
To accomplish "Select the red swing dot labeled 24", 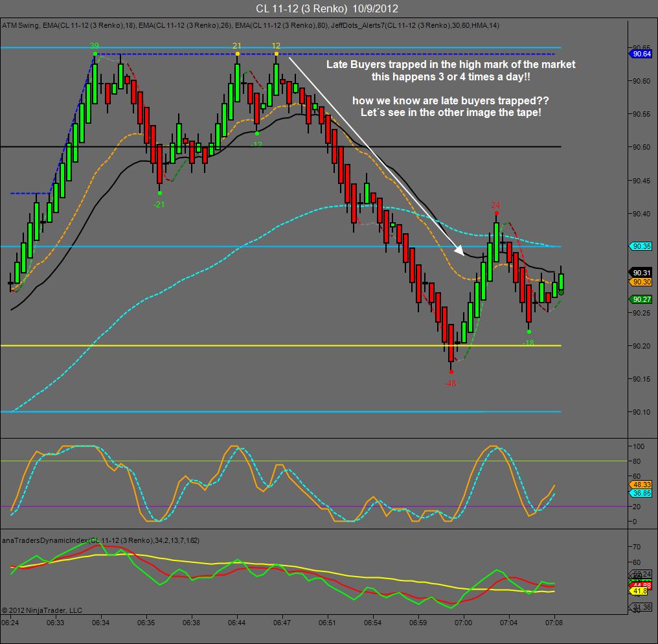I will click(497, 213).
